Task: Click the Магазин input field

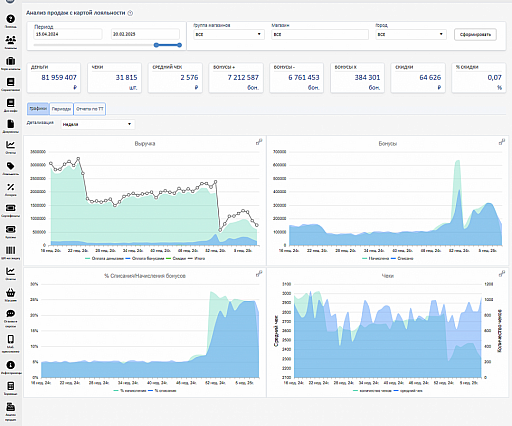Action: (320, 34)
